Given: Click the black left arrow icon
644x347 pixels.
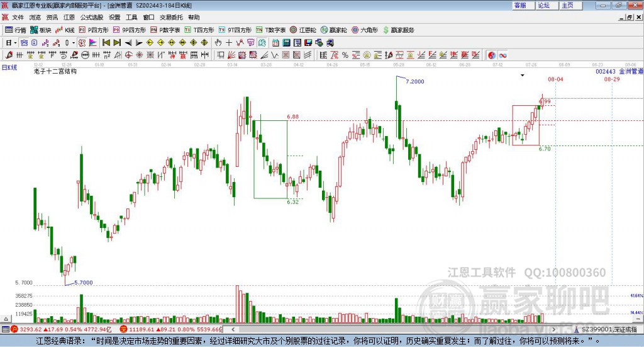Looking at the screenshot, I should pyautogui.click(x=128, y=43).
